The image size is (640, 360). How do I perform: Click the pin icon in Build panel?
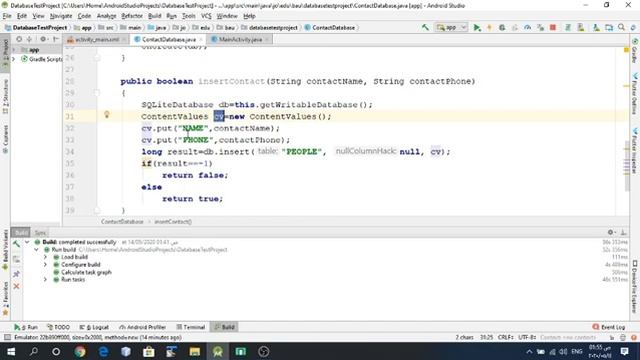pyautogui.click(x=16, y=273)
